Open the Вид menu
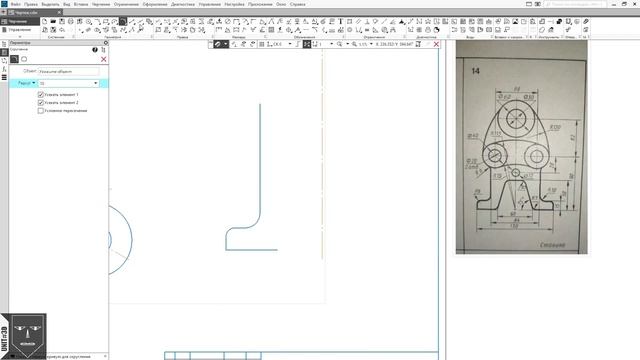Viewport: 640px width, 360px height. [67, 4]
